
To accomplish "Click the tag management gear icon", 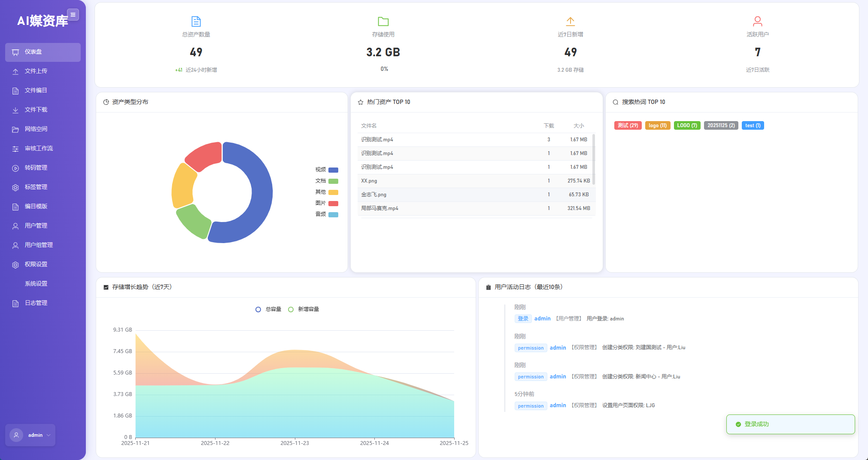I will tap(15, 187).
